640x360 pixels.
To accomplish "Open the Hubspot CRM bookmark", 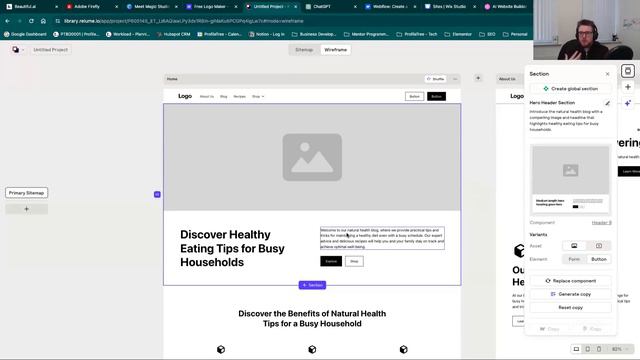I will pos(173,34).
